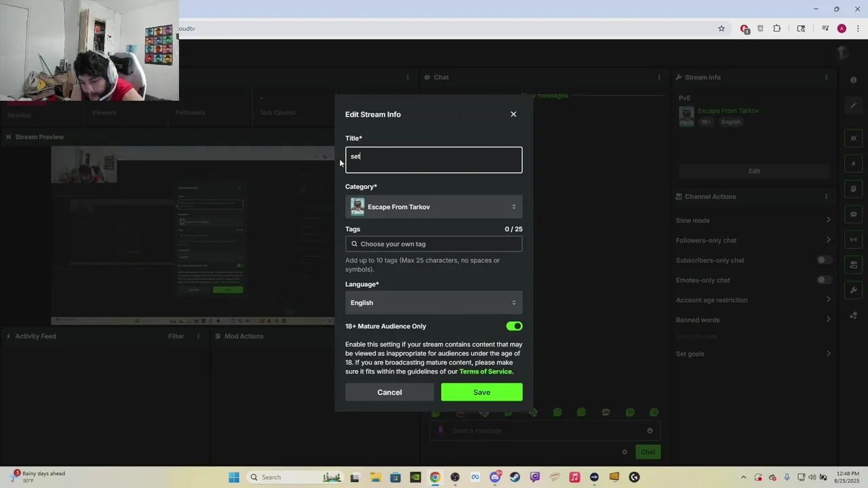Cancel the stream info edit
This screenshot has width=868, height=488.
pyautogui.click(x=389, y=392)
